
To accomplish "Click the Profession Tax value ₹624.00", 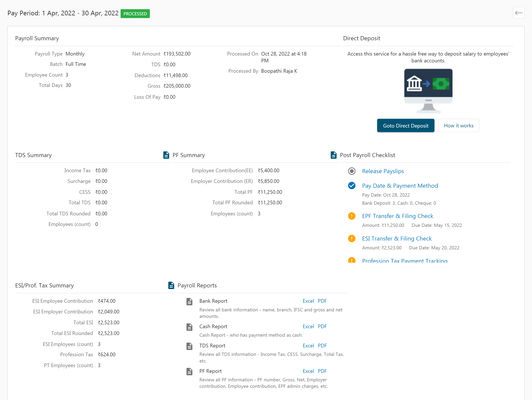I will (x=107, y=355).
